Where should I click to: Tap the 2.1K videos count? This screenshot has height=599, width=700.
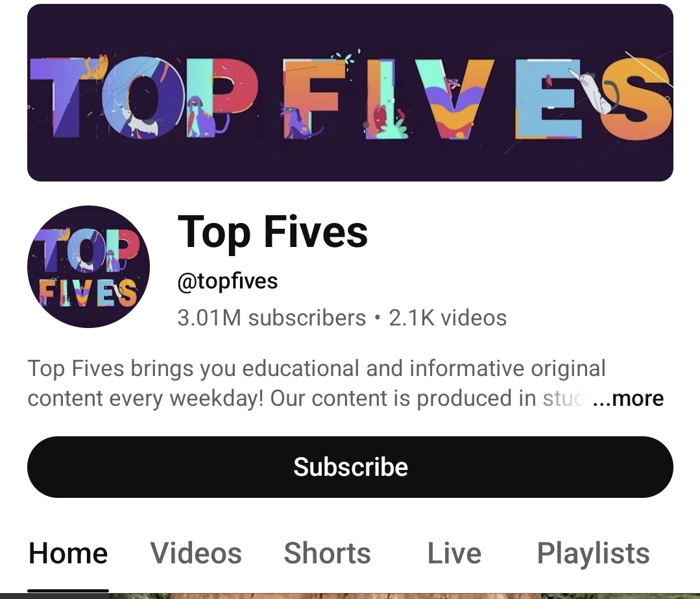point(448,318)
